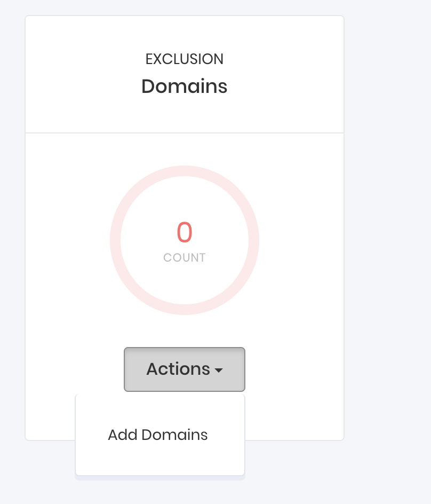Click the word Actions on the button
The width and height of the screenshot is (431, 504).
[178, 369]
